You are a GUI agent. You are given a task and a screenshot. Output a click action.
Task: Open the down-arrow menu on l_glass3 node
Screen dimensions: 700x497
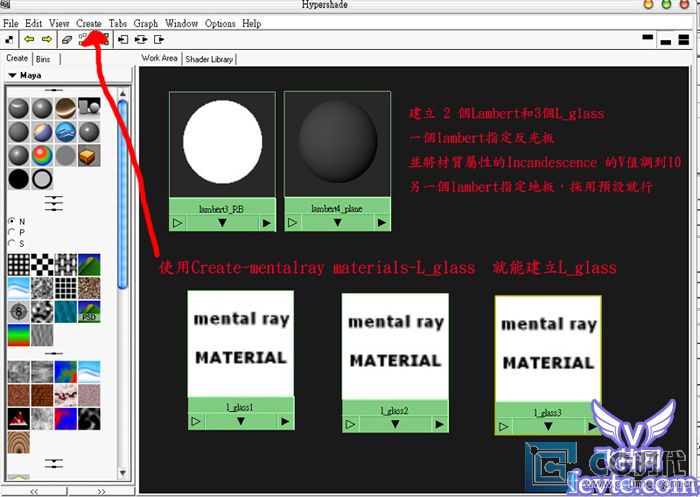[x=548, y=426]
